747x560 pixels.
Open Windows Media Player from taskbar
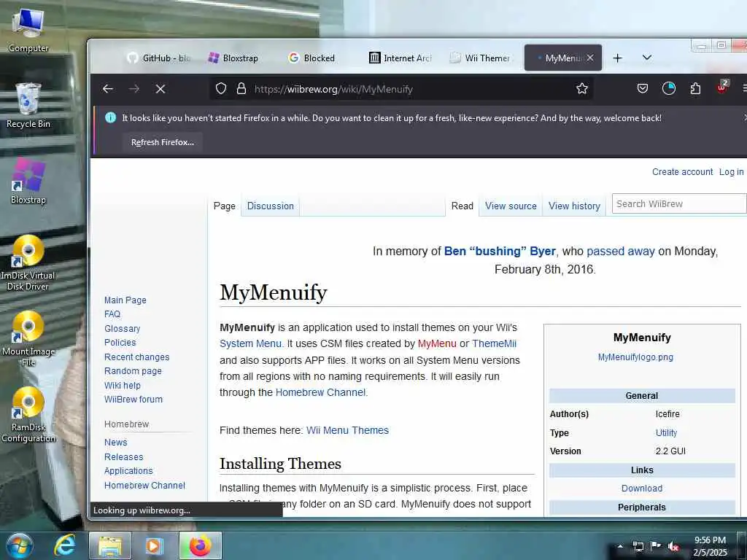[x=155, y=545]
